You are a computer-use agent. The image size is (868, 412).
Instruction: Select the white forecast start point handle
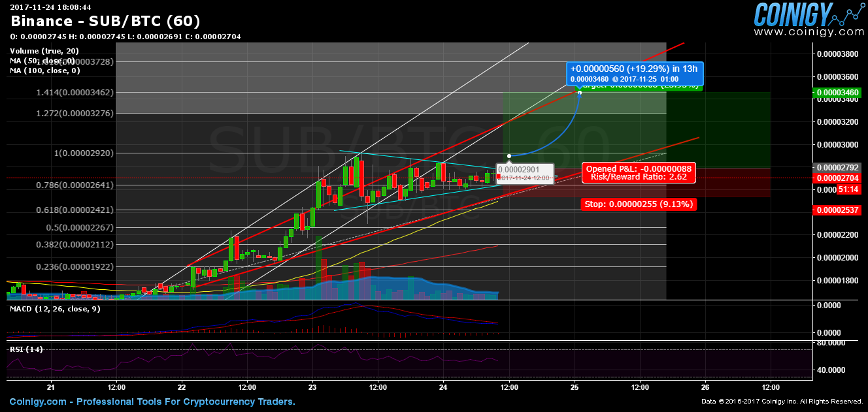(509, 155)
